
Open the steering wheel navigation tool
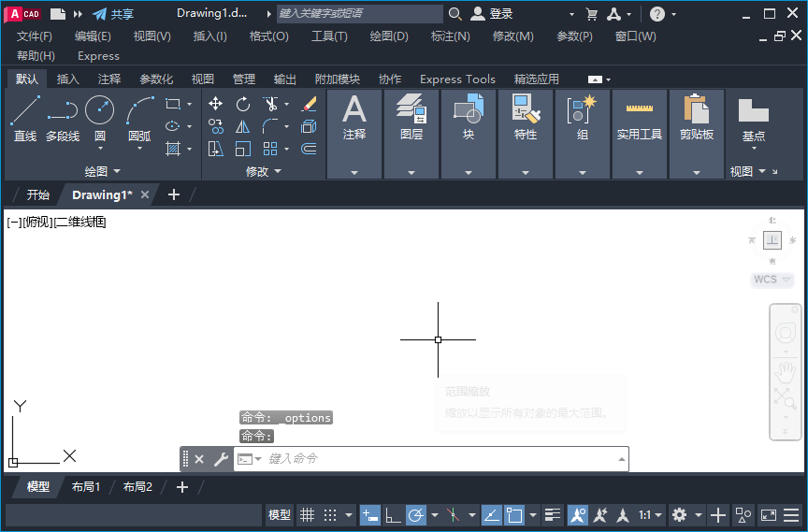pyautogui.click(x=786, y=333)
